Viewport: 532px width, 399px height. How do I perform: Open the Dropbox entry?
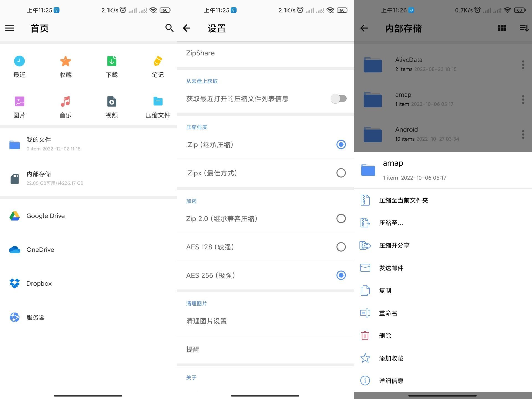point(89,283)
